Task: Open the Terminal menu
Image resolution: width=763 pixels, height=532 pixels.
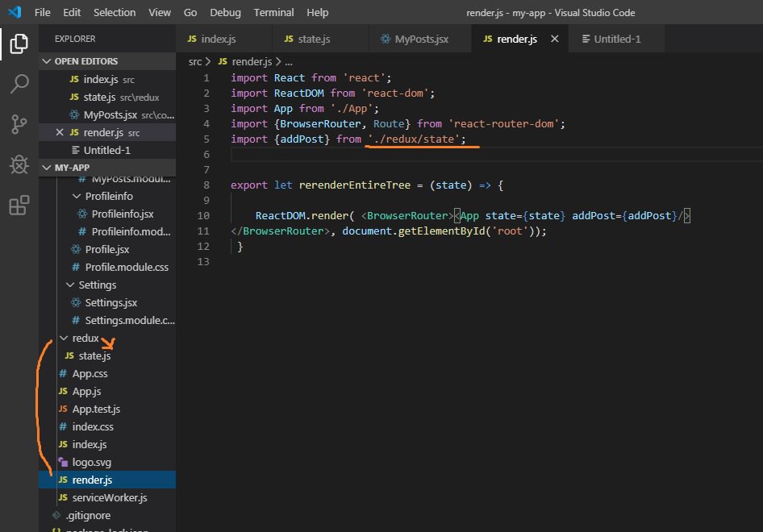Action: (273, 13)
